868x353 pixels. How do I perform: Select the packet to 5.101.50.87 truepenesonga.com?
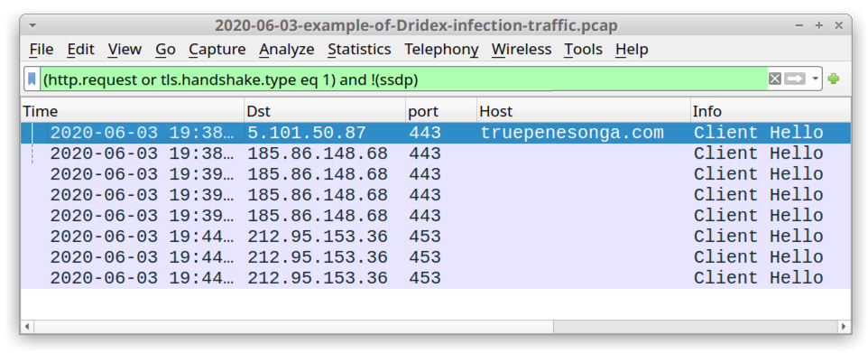tap(436, 133)
